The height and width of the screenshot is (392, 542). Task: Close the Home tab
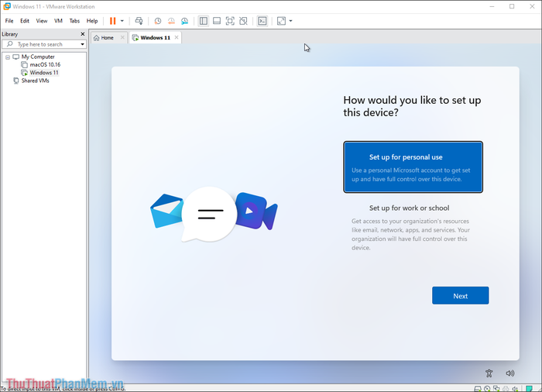(x=122, y=37)
